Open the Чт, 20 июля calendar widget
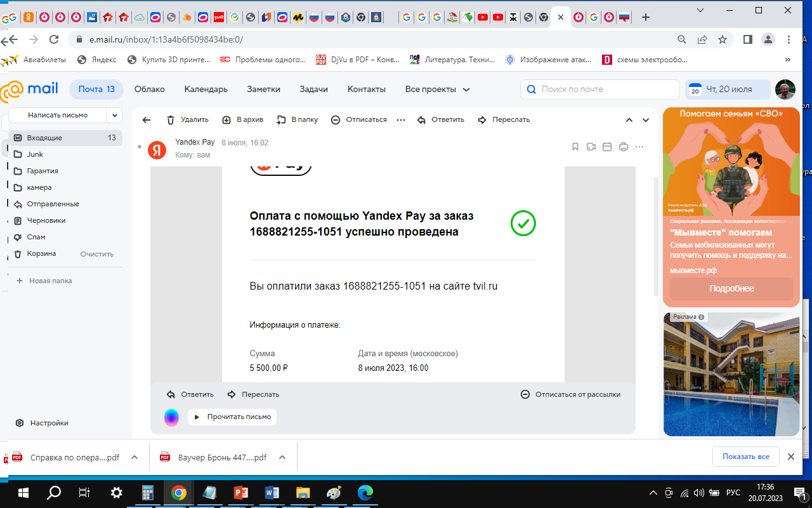 (x=728, y=90)
